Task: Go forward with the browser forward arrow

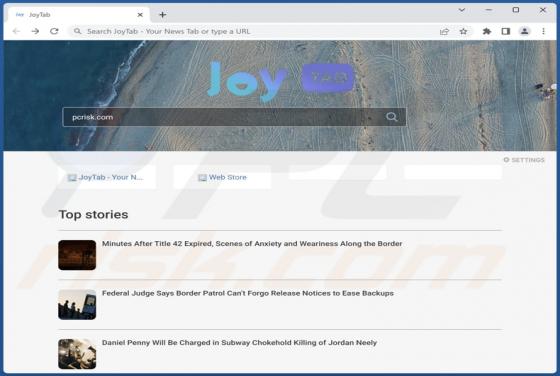Action: click(35, 31)
